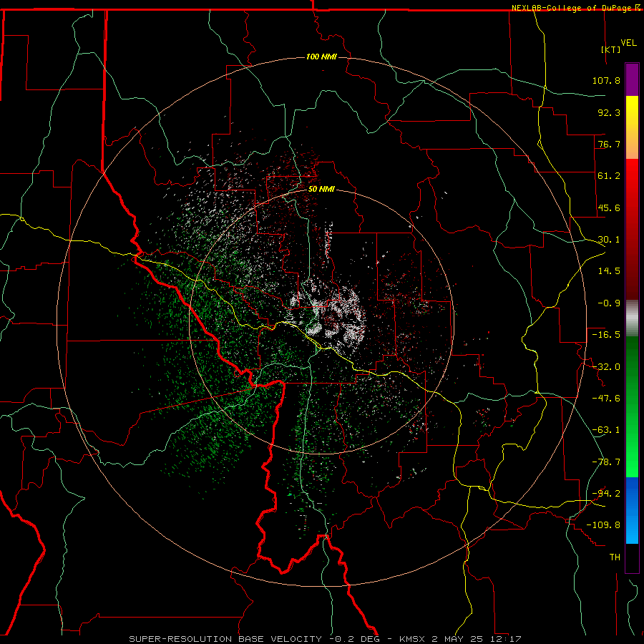Click the 100 NMI range ring label
This screenshot has height=644, width=644.
tap(321, 57)
